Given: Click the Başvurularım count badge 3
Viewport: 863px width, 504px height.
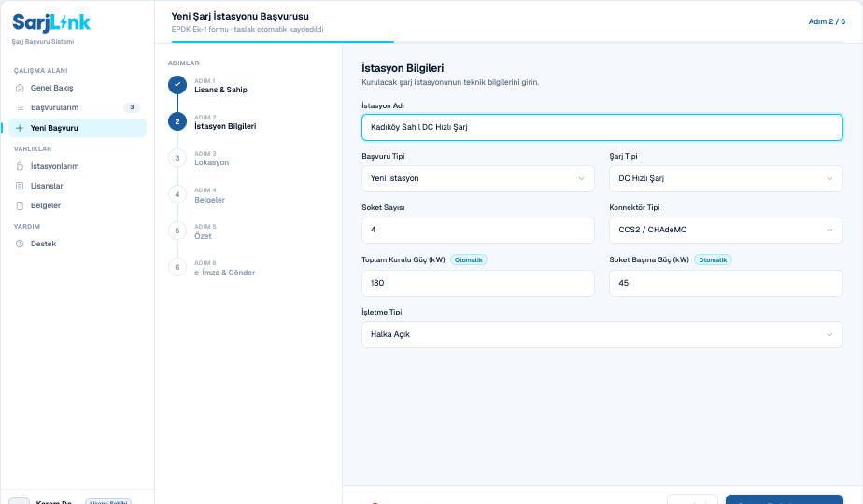Looking at the screenshot, I should 132,108.
